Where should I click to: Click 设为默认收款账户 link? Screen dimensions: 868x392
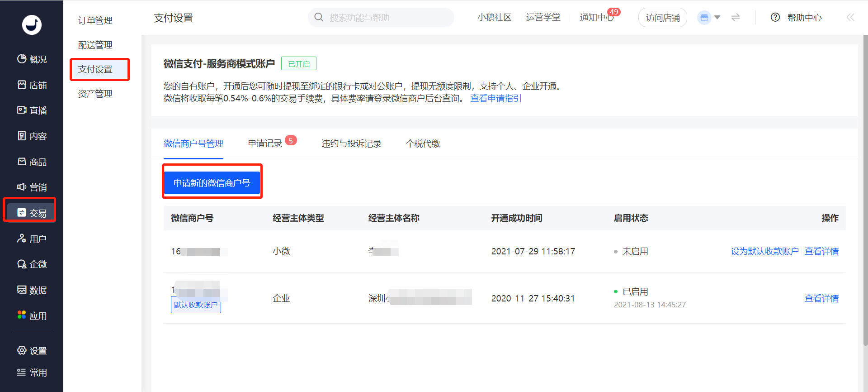pyautogui.click(x=764, y=251)
